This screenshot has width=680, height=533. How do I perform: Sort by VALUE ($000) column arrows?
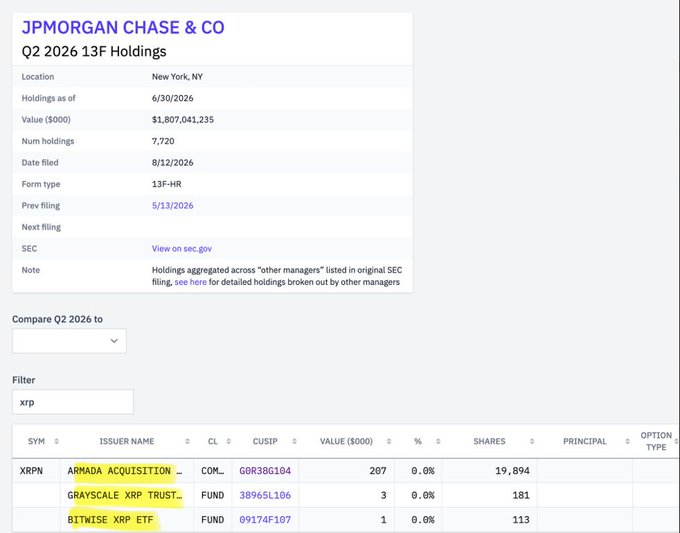click(389, 441)
